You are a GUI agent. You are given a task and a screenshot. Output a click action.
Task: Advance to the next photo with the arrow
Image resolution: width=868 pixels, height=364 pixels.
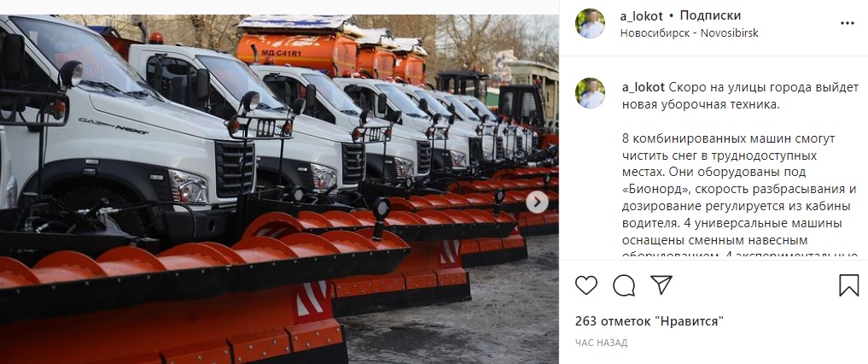(537, 203)
